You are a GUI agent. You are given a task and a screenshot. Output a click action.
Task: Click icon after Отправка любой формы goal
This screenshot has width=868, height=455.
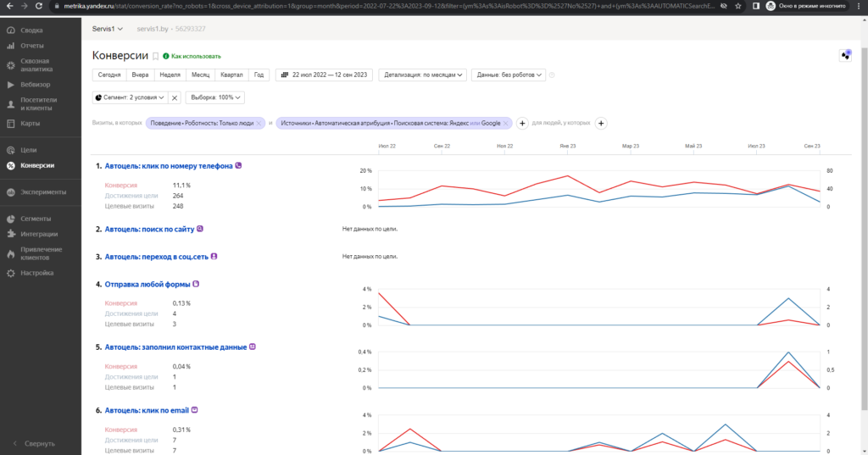coord(196,284)
